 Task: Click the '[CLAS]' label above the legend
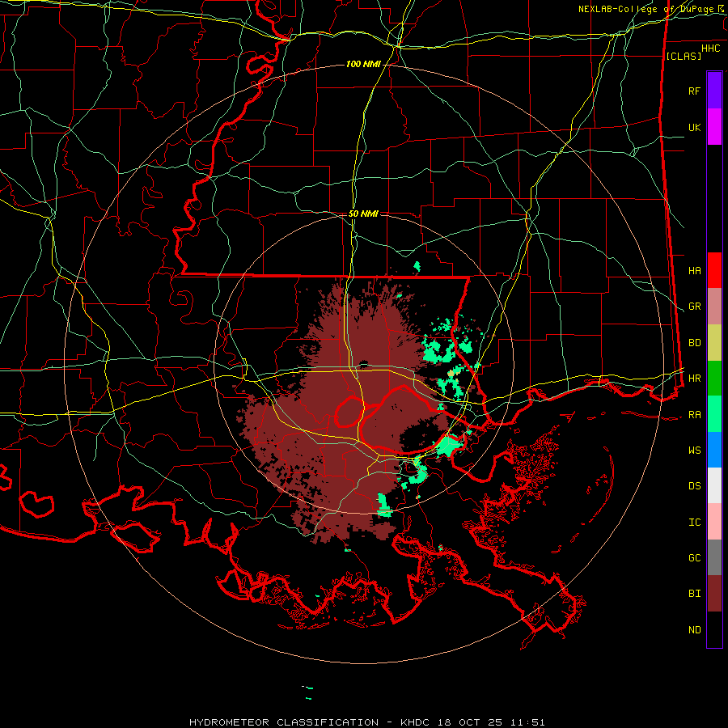pos(684,56)
